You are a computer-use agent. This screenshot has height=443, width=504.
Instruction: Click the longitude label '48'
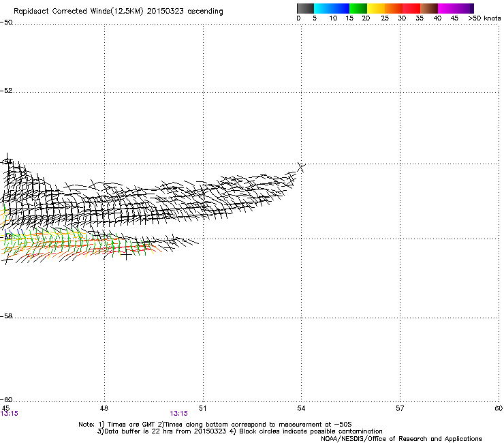[x=104, y=408]
